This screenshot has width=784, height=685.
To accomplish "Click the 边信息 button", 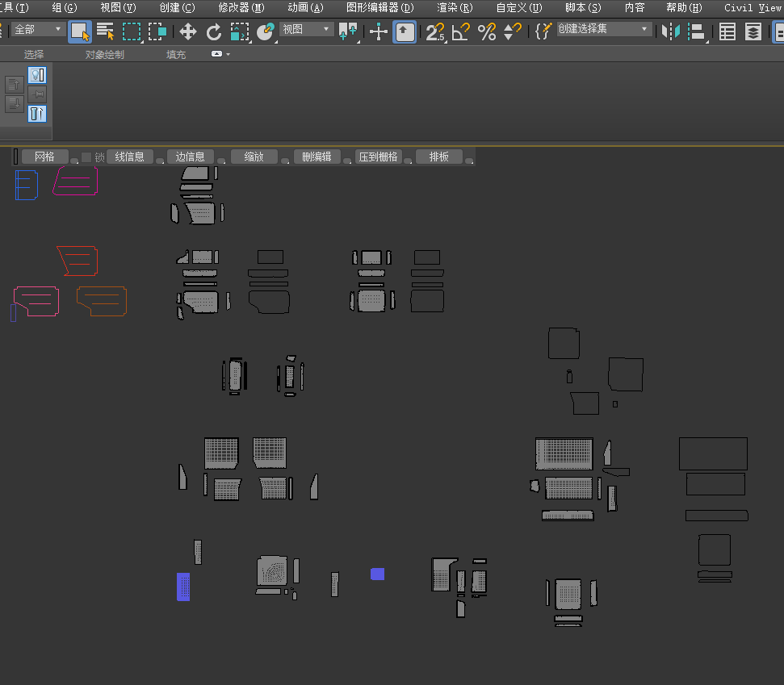I will coord(190,157).
